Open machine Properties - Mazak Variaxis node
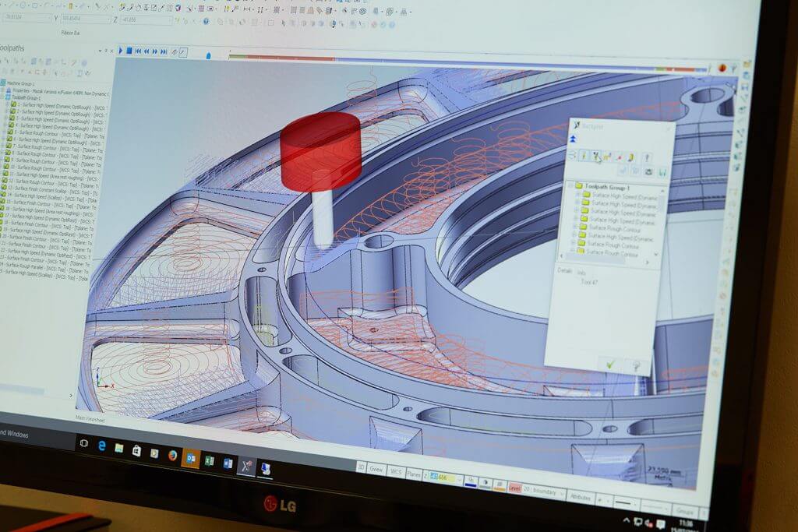This screenshot has height=532, width=798. [x=58, y=93]
